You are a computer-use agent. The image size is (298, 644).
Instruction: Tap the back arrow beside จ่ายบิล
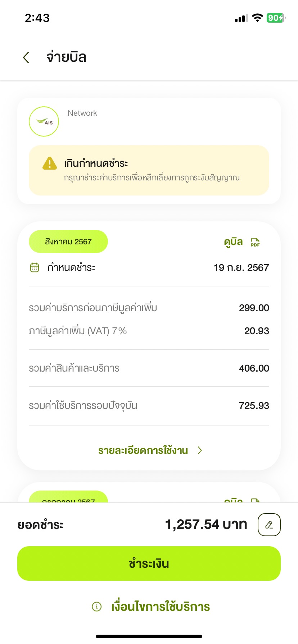[26, 57]
